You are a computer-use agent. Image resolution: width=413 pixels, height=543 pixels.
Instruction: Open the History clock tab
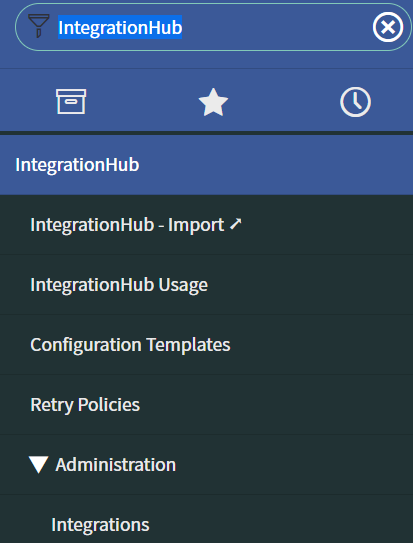(x=356, y=102)
